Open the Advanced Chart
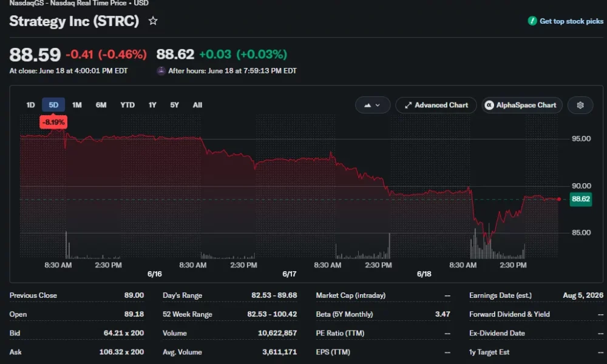This screenshot has height=364, width=607. (436, 105)
